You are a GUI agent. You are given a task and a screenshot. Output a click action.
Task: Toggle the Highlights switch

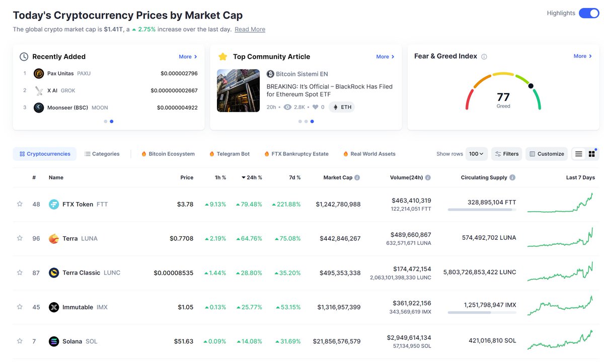click(x=588, y=13)
